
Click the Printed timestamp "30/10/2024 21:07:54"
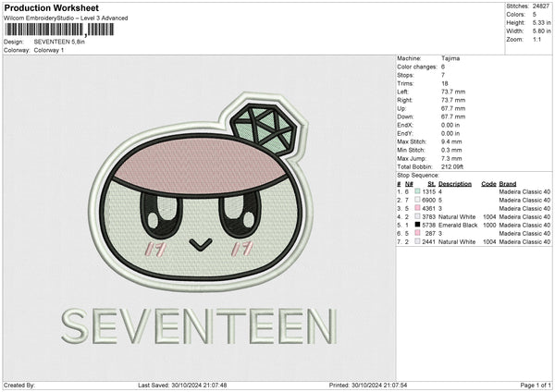(379, 385)
